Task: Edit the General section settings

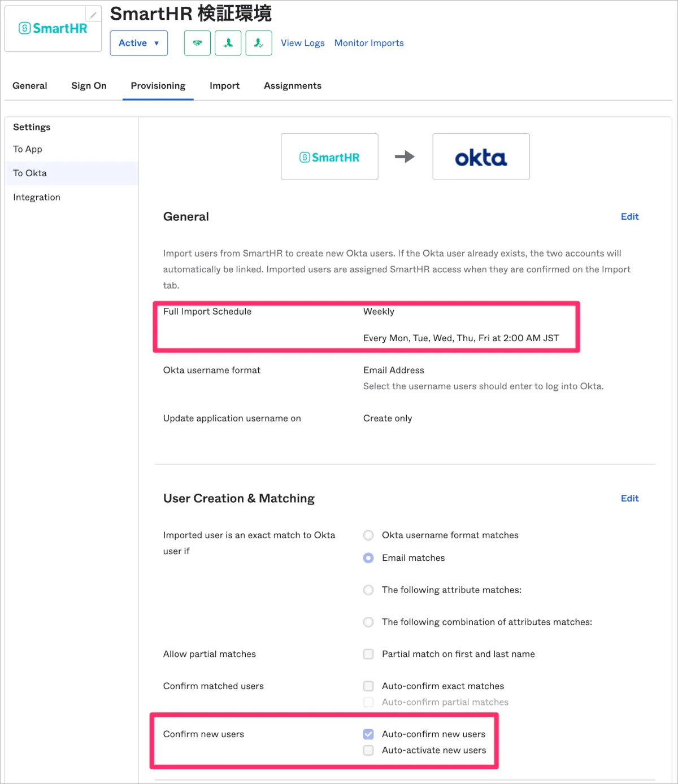Action: tap(629, 216)
